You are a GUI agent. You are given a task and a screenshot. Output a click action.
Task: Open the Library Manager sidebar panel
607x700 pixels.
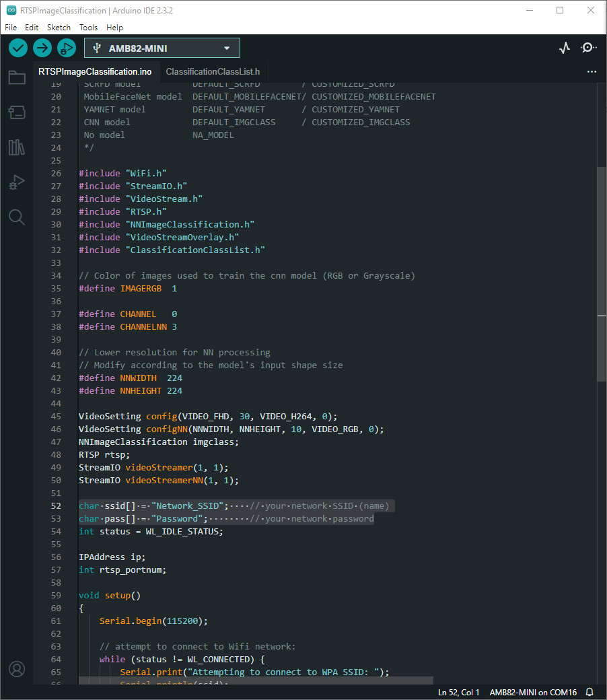pyautogui.click(x=17, y=147)
